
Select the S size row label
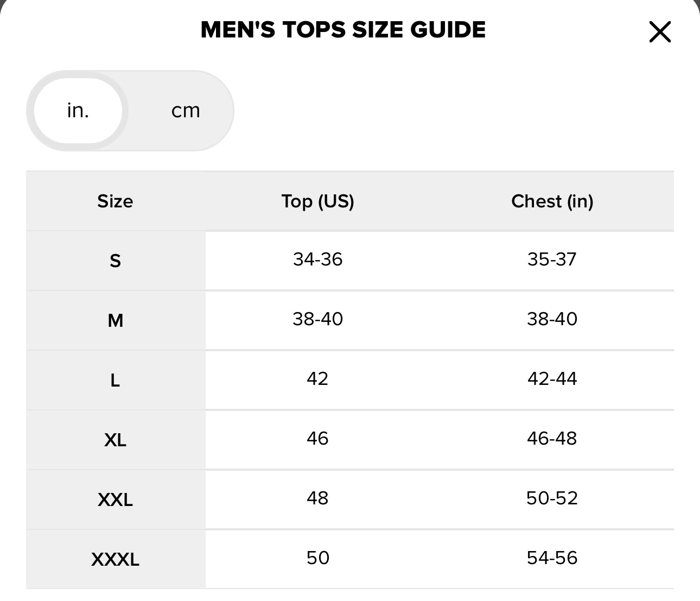pos(115,261)
